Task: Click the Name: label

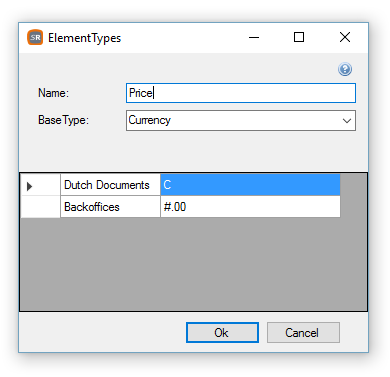Action: [53, 93]
